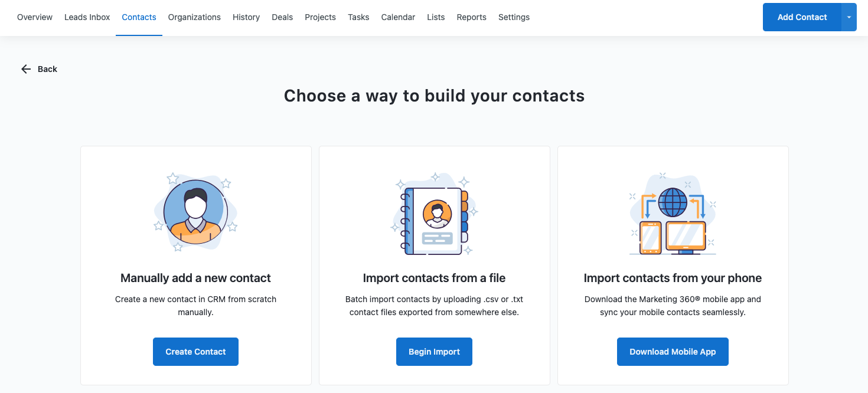This screenshot has height=393, width=868.
Task: Expand the Add Contact dropdown arrow
Action: pos(849,17)
